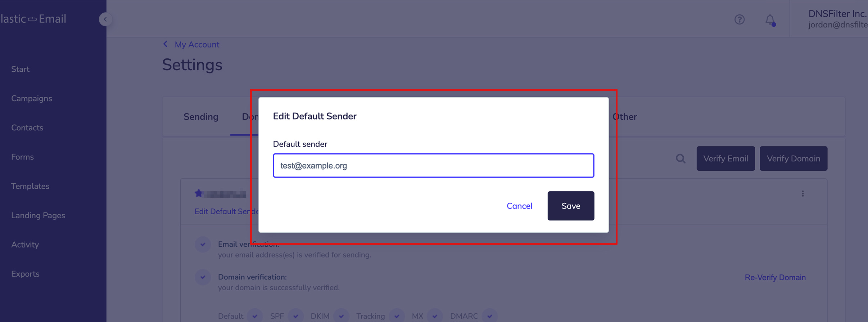Click the star default domain icon
The image size is (868, 322).
pyautogui.click(x=198, y=193)
